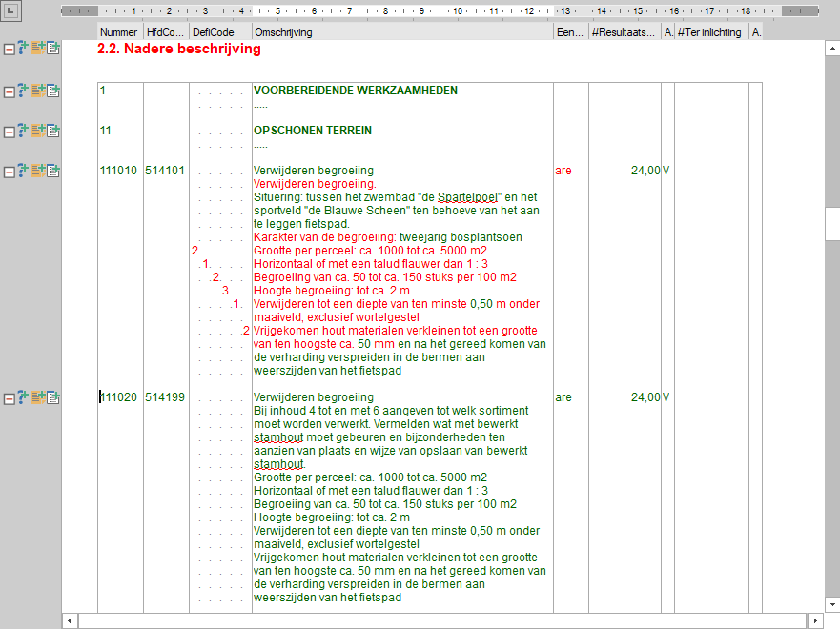
Task: Click orange note-plus icon for row 111010
Action: click(37, 171)
